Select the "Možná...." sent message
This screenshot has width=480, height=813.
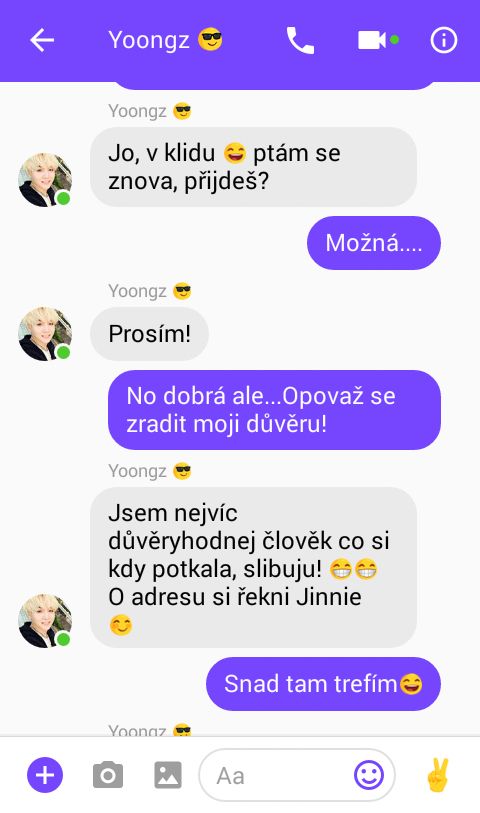374,243
